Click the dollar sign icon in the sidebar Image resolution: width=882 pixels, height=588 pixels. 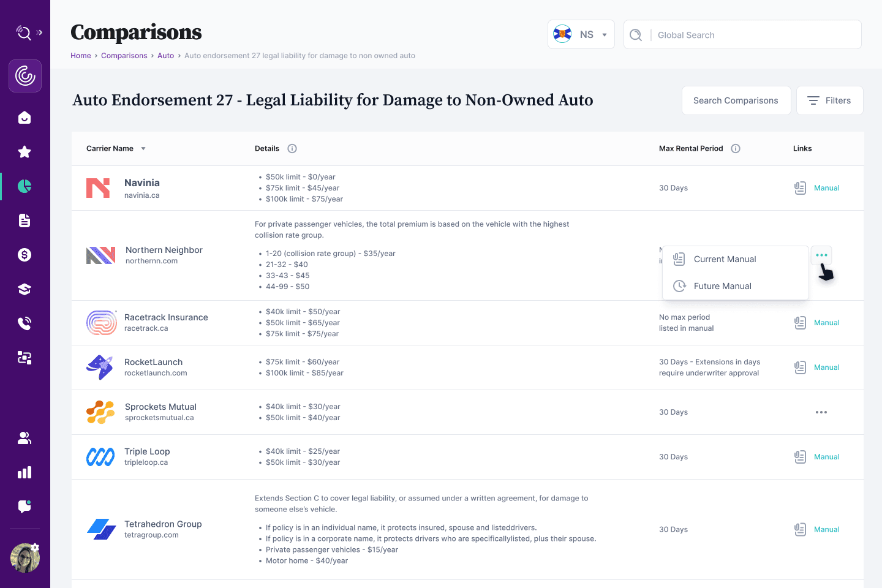click(x=24, y=255)
